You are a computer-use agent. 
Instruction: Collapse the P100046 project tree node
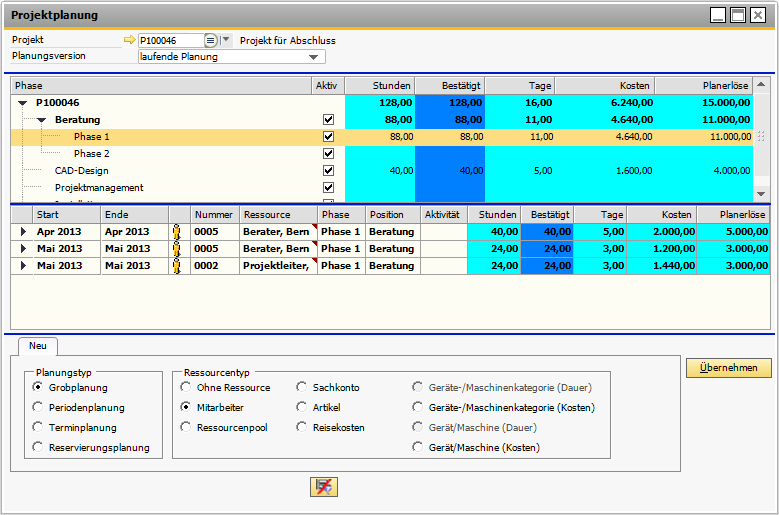click(23, 103)
